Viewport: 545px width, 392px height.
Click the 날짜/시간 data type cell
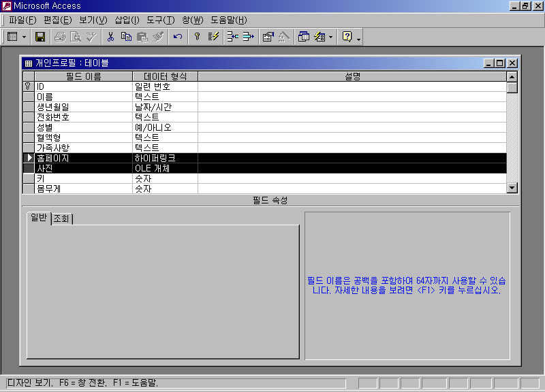(165, 107)
